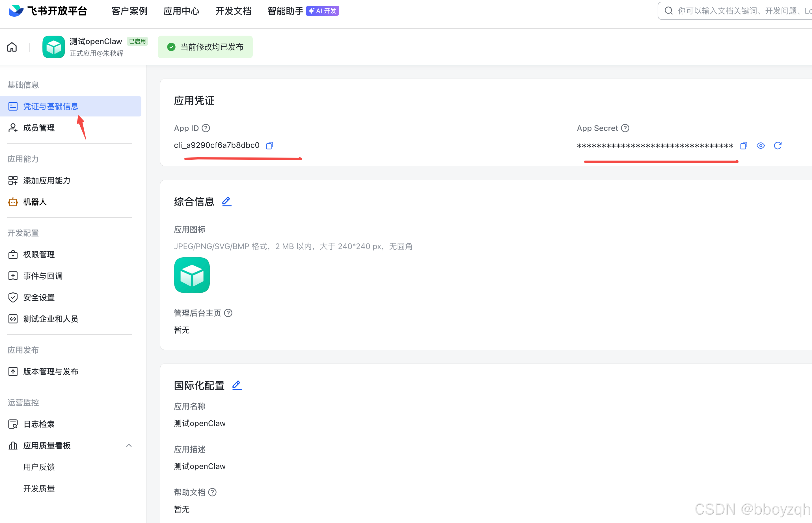The image size is (812, 523).
Task: Show the hidden App Secret
Action: click(760, 146)
